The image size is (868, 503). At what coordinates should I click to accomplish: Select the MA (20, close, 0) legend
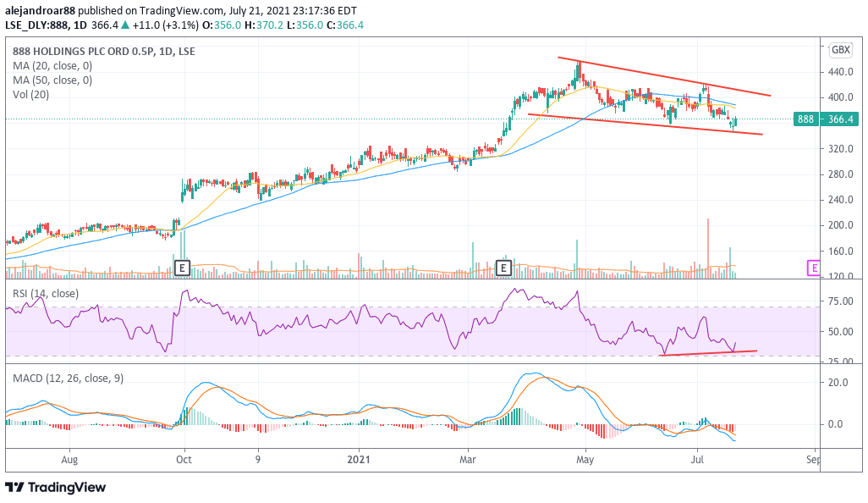[52, 66]
